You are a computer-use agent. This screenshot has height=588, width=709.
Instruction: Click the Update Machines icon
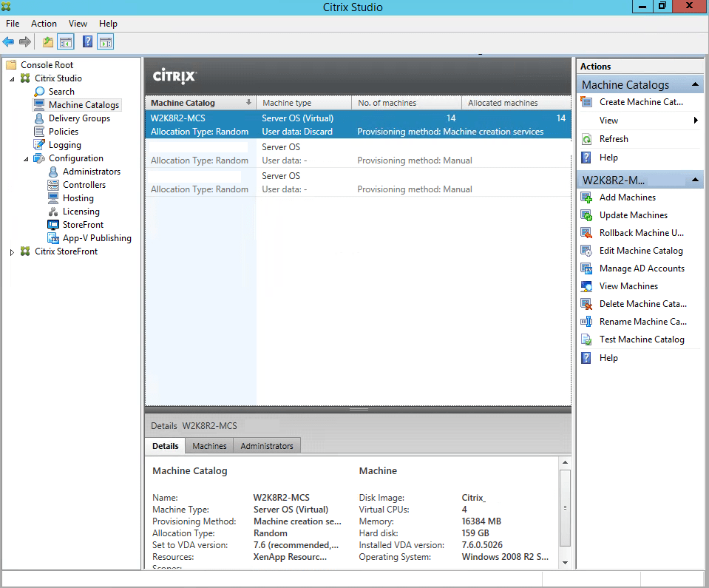pos(586,215)
